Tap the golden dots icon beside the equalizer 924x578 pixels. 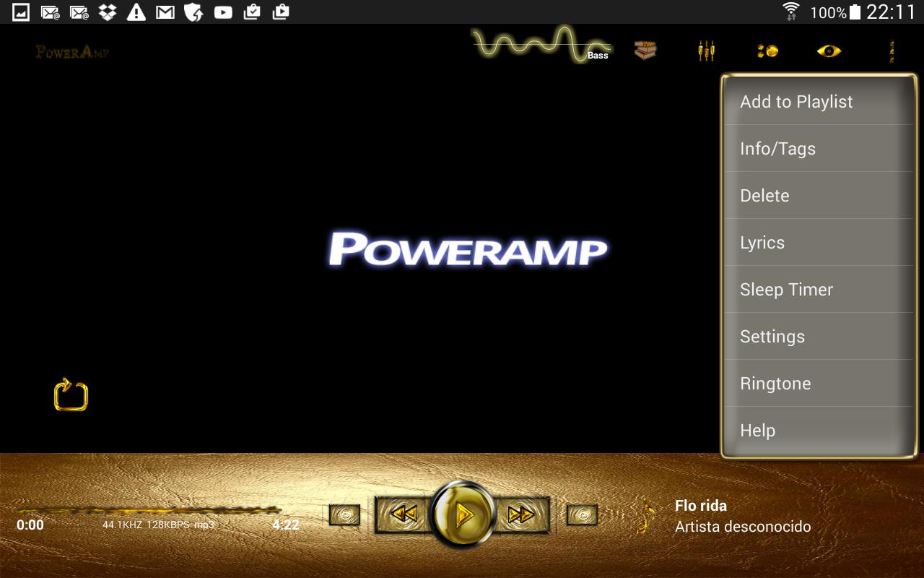point(767,51)
